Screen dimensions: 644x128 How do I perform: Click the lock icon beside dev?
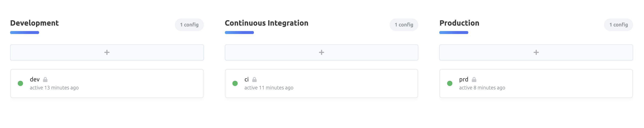click(x=45, y=80)
